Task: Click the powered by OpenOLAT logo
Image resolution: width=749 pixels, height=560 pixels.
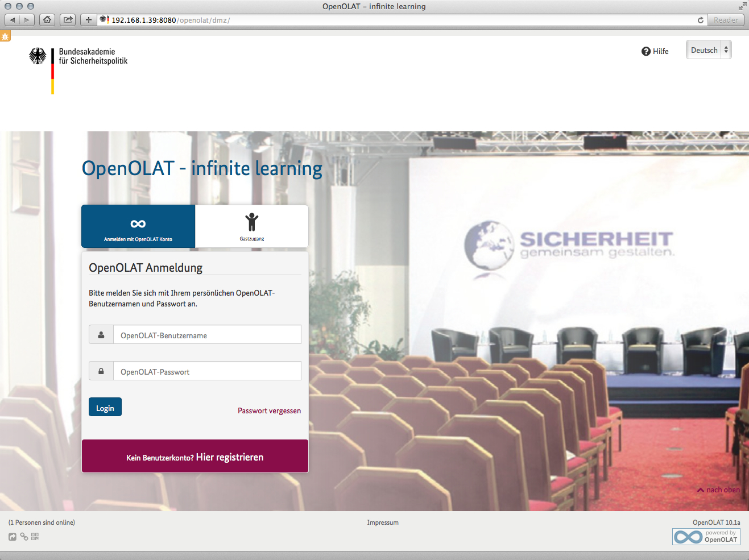Action: 706,537
